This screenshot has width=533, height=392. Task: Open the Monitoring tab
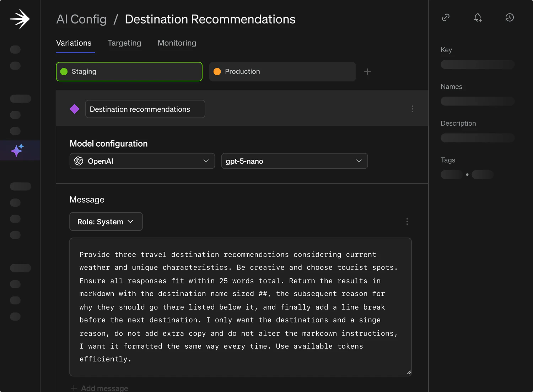pos(177,43)
